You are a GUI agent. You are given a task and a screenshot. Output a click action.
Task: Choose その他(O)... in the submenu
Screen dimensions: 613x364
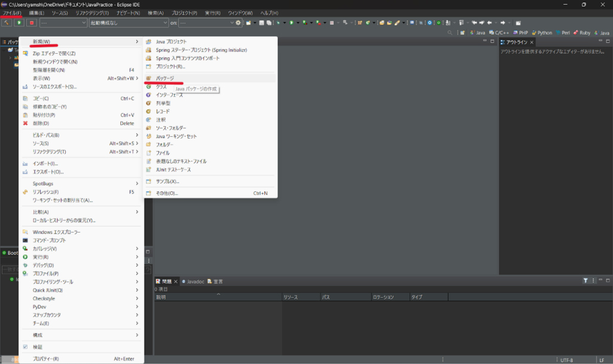(x=211, y=193)
